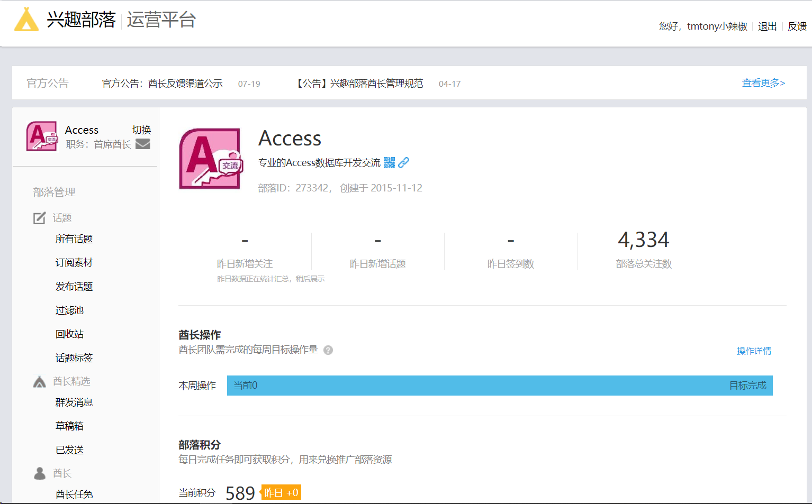812x504 pixels.
Task: Open the 过滤池 page
Action: 70,310
